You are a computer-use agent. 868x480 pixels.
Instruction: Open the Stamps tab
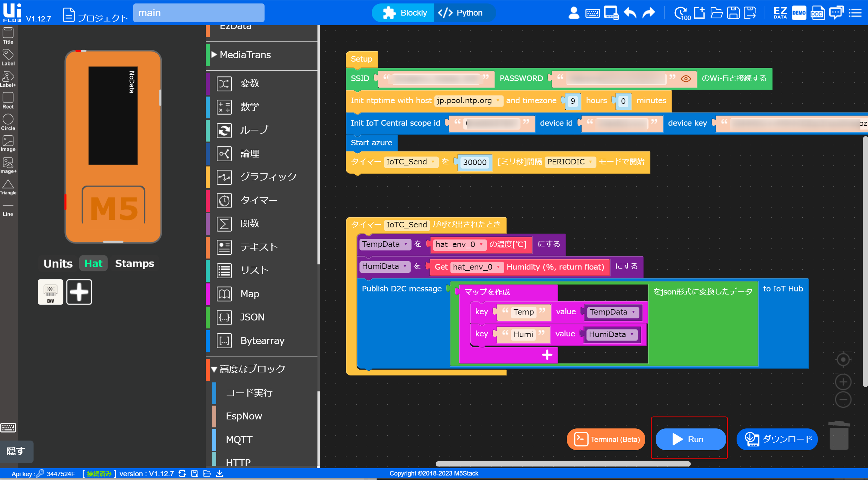[135, 263]
